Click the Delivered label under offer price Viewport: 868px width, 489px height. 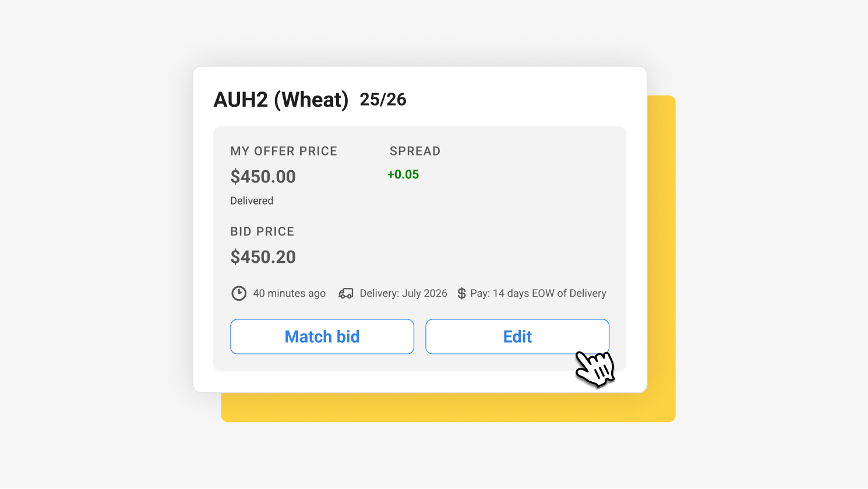tap(252, 200)
